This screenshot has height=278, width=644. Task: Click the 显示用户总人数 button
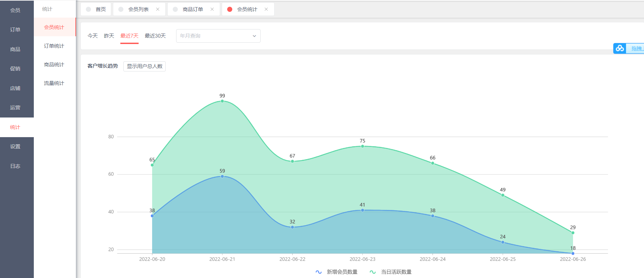tap(145, 66)
